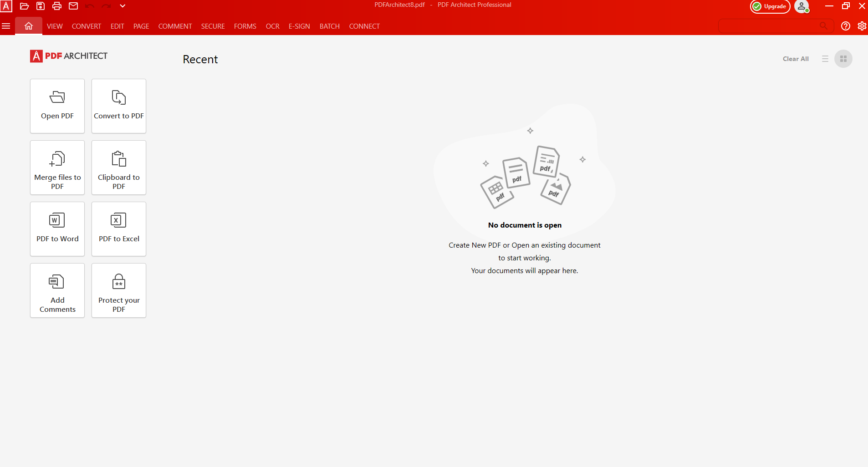Screen dimensions: 868x467
Task: Open the E-SIGN tab
Action: (299, 26)
